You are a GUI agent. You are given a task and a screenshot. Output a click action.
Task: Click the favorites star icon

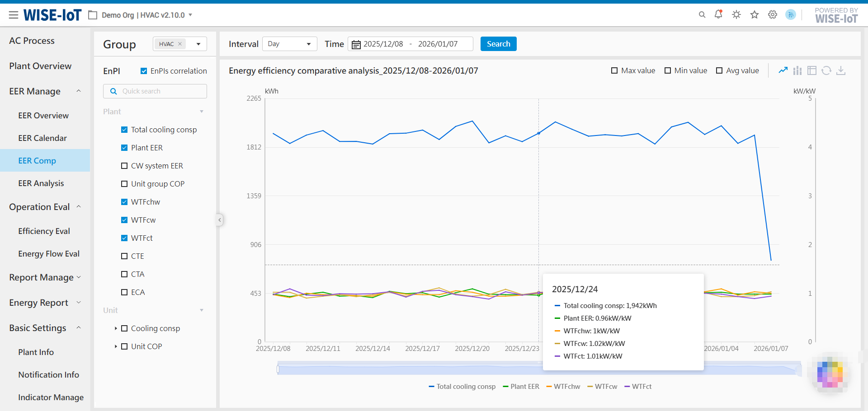tap(755, 14)
